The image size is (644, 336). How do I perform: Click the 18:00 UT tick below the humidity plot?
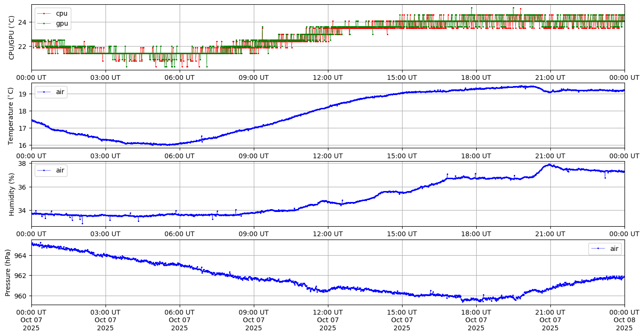tap(476, 234)
